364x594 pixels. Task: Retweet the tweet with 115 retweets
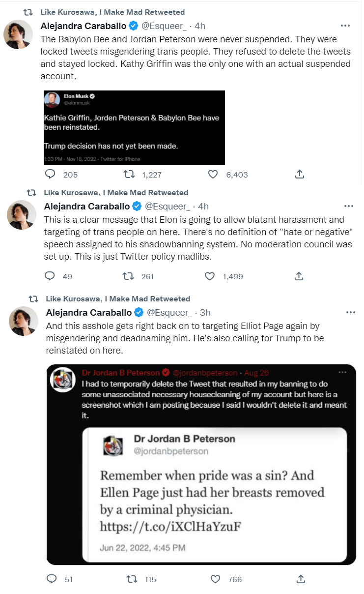pos(133,579)
